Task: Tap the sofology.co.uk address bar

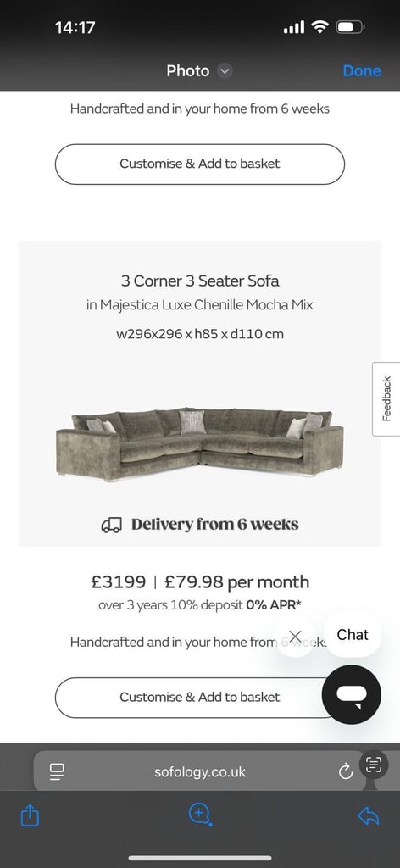Action: (200, 771)
